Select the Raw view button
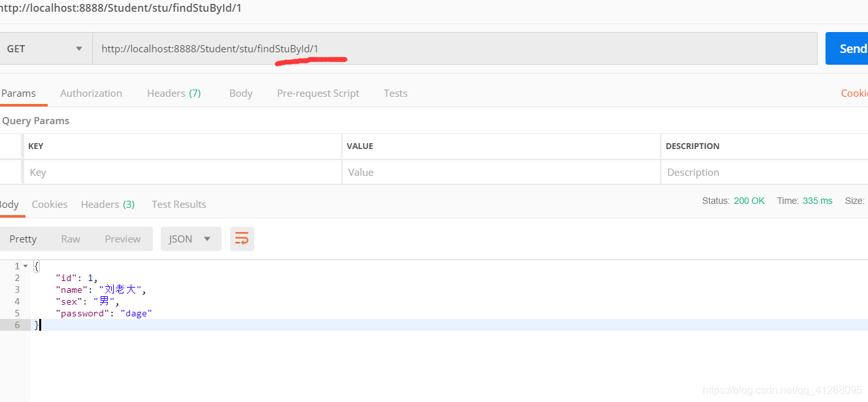This screenshot has width=868, height=402. click(71, 239)
